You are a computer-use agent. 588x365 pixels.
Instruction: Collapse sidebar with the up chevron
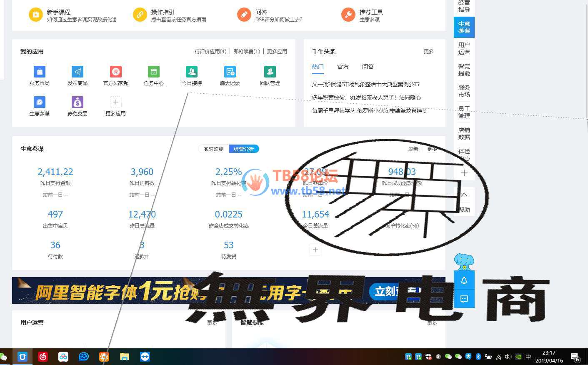pyautogui.click(x=464, y=195)
